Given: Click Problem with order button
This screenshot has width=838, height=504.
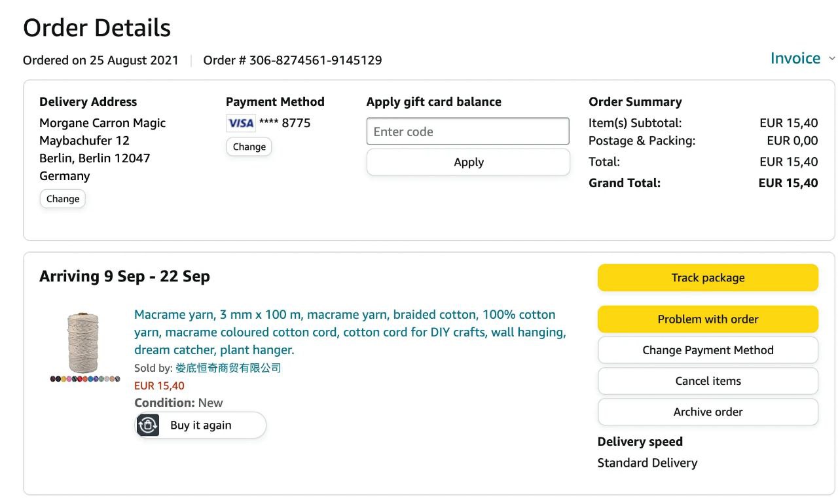Looking at the screenshot, I should pos(708,319).
